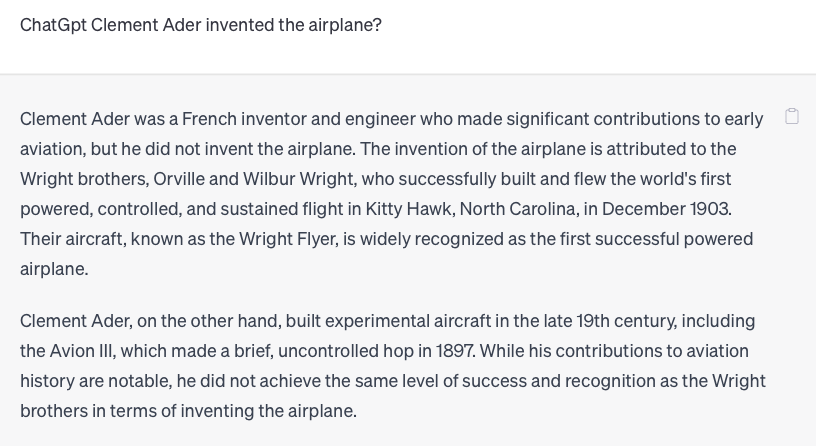Image resolution: width=816 pixels, height=446 pixels.
Task: Click the text 'December 1903'
Action: click(x=665, y=209)
